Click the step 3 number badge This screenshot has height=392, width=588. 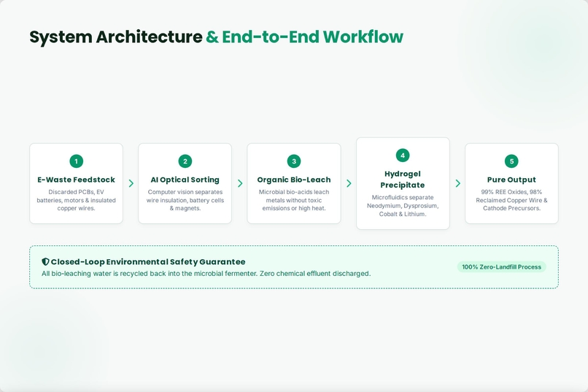pos(294,161)
